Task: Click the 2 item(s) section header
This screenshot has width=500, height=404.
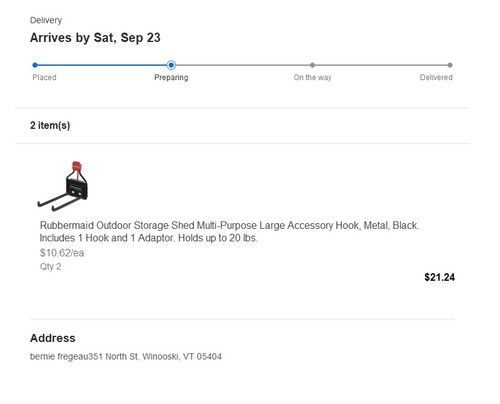Action: (x=50, y=125)
